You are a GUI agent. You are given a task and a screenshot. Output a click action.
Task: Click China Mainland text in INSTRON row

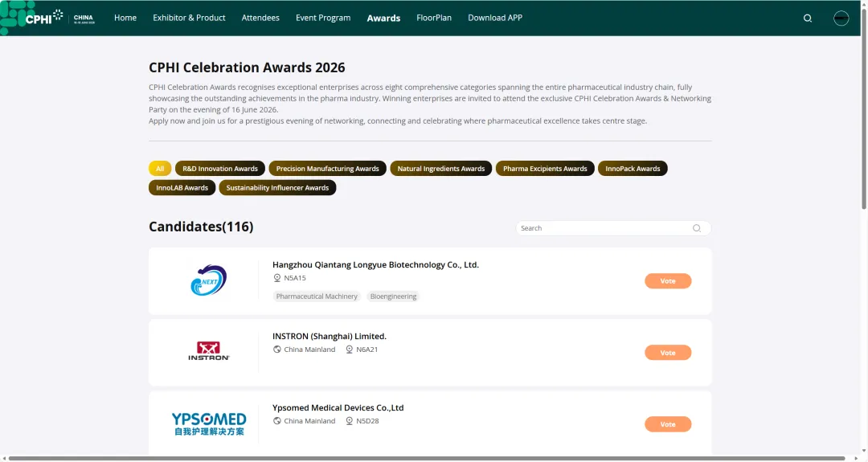click(x=309, y=350)
